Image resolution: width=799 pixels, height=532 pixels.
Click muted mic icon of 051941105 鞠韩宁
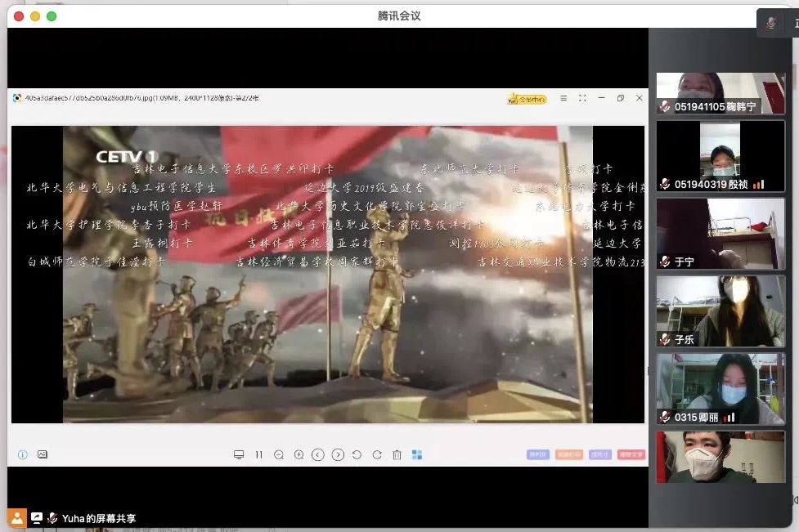[665, 106]
